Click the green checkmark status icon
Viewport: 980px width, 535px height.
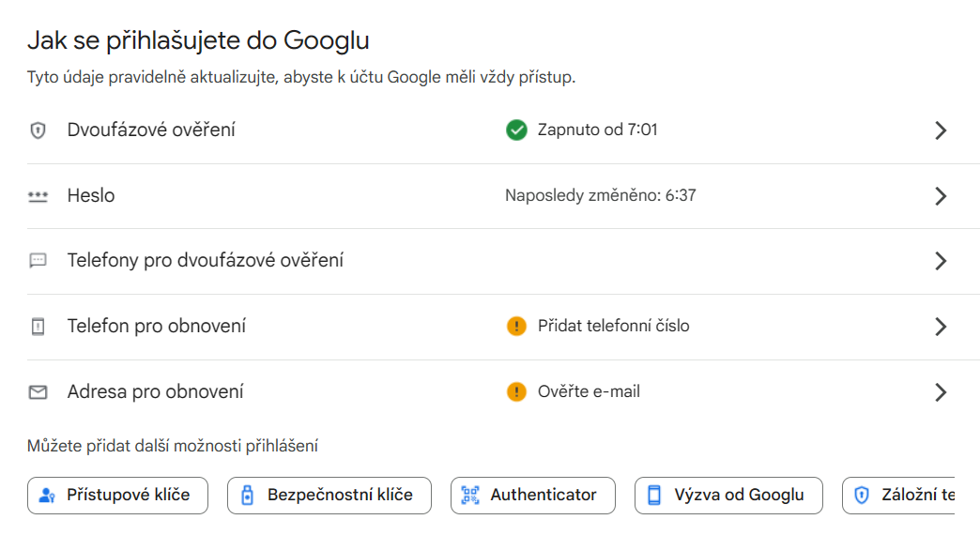516,130
